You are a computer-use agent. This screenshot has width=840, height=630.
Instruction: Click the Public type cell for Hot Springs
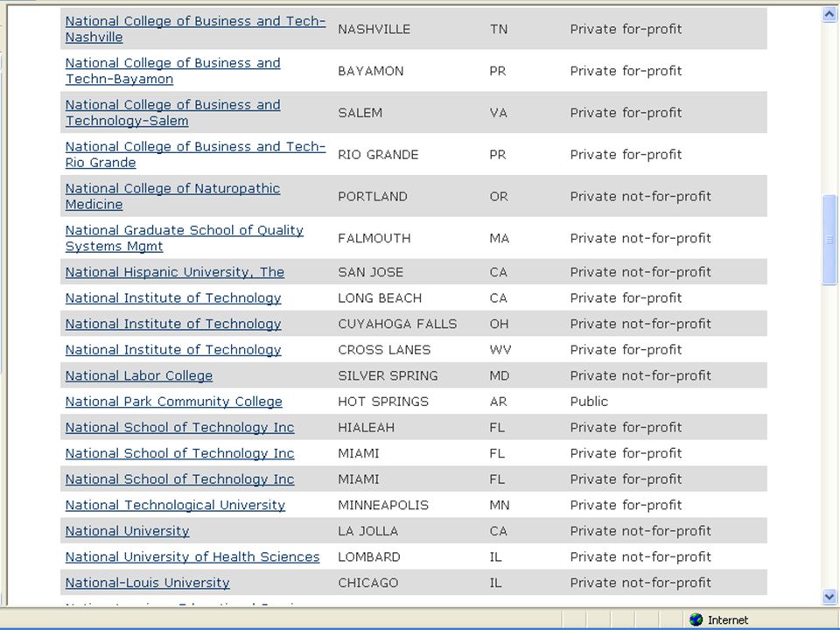[589, 402]
